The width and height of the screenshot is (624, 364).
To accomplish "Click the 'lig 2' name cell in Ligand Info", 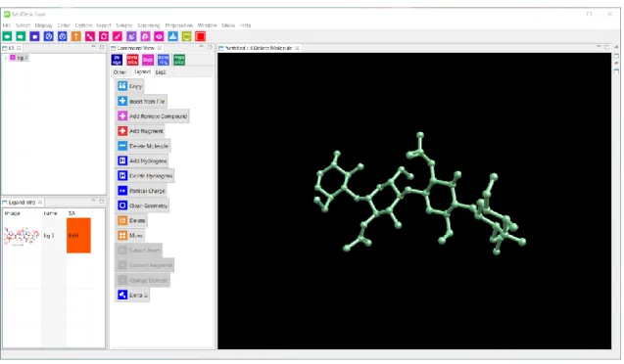I will coord(49,236).
